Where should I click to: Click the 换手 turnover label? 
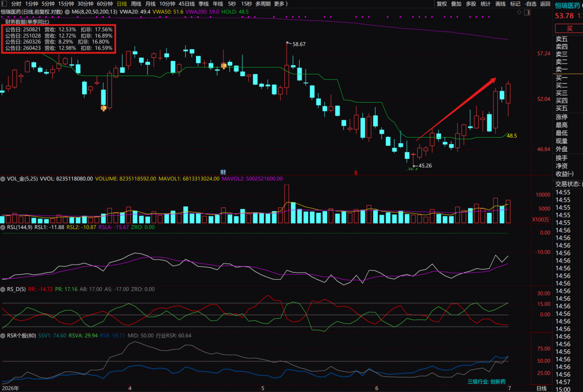(562, 158)
